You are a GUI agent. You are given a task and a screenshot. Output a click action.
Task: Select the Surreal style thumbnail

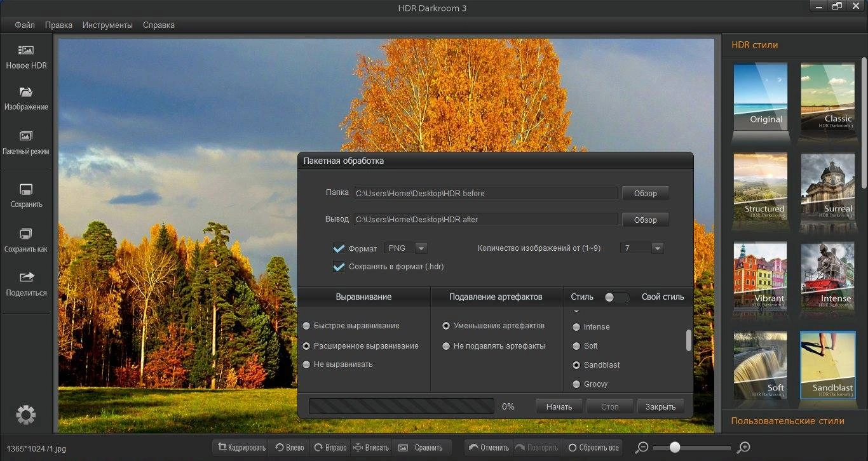(x=827, y=187)
